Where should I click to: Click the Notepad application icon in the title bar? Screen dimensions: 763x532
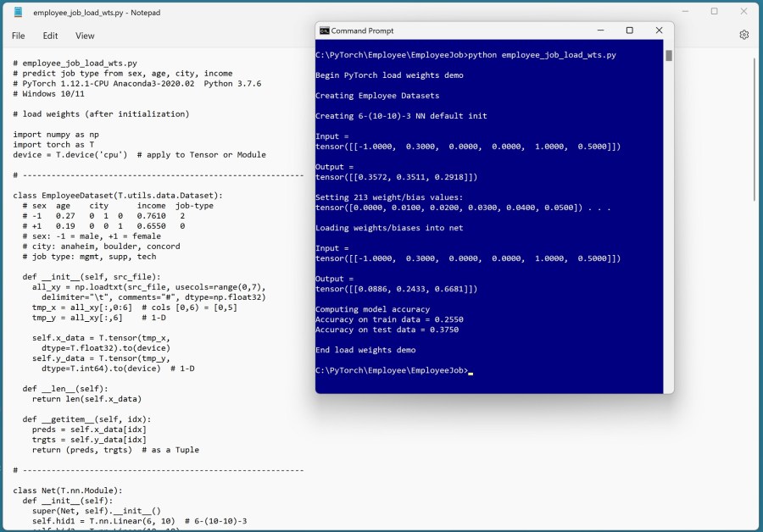point(19,12)
